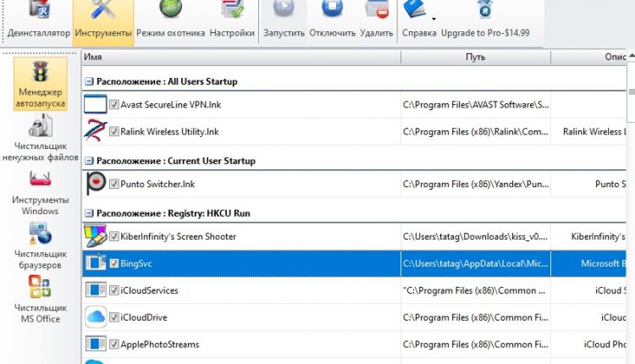Toggle the iCloudDrive checkbox
Image resolution: width=635 pixels, height=364 pixels.
pos(114,317)
